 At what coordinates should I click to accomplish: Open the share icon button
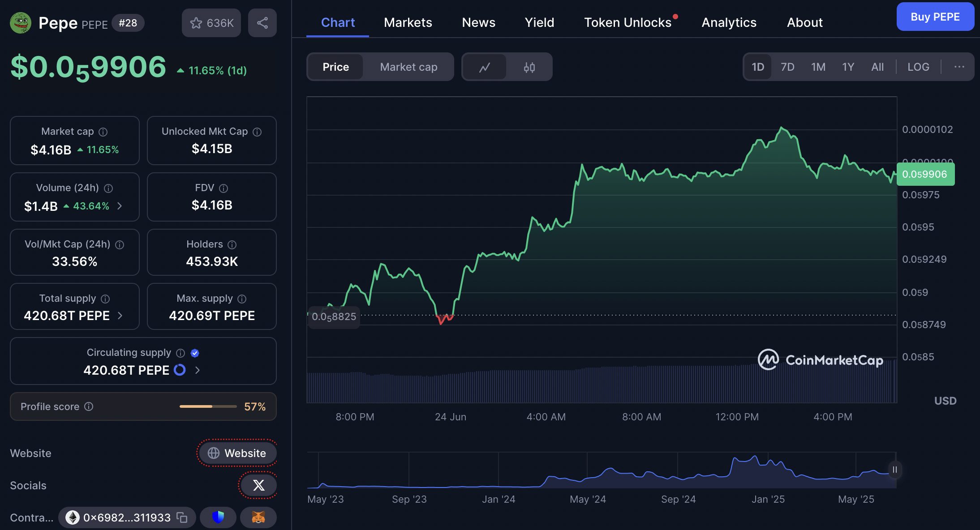262,23
